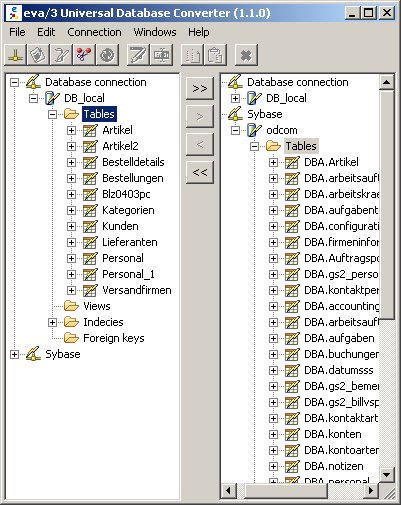Click the right panel vertical scrollbar down arrow
The height and width of the screenshot is (505, 401).
387,474
